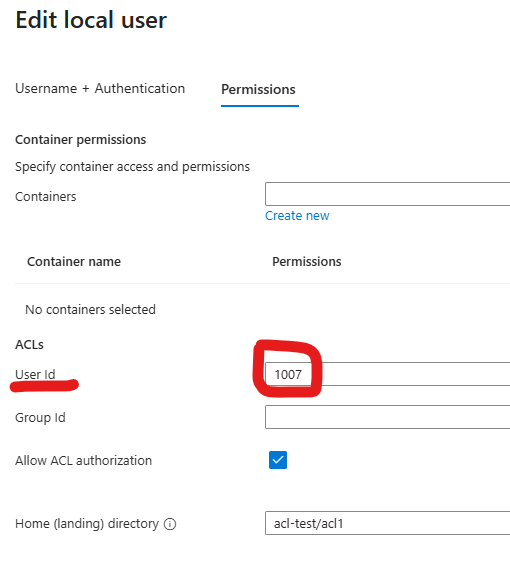Click into the empty Group Id field
The width and height of the screenshot is (510, 567).
point(387,417)
